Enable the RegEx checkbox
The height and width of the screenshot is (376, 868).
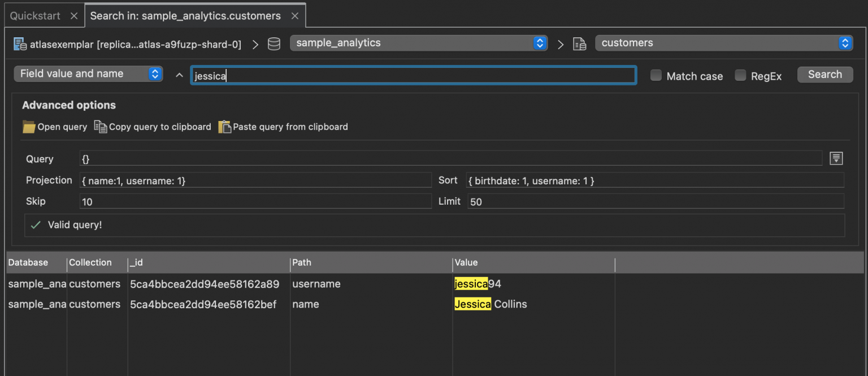[740, 75]
